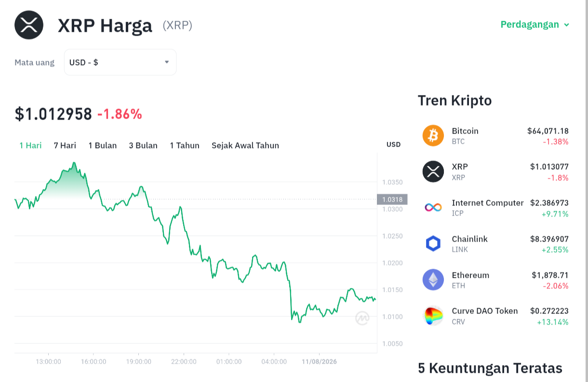Open the Bitcoin icon in Tren Kripto
Viewport: 588px width, 382px height.
(433, 136)
